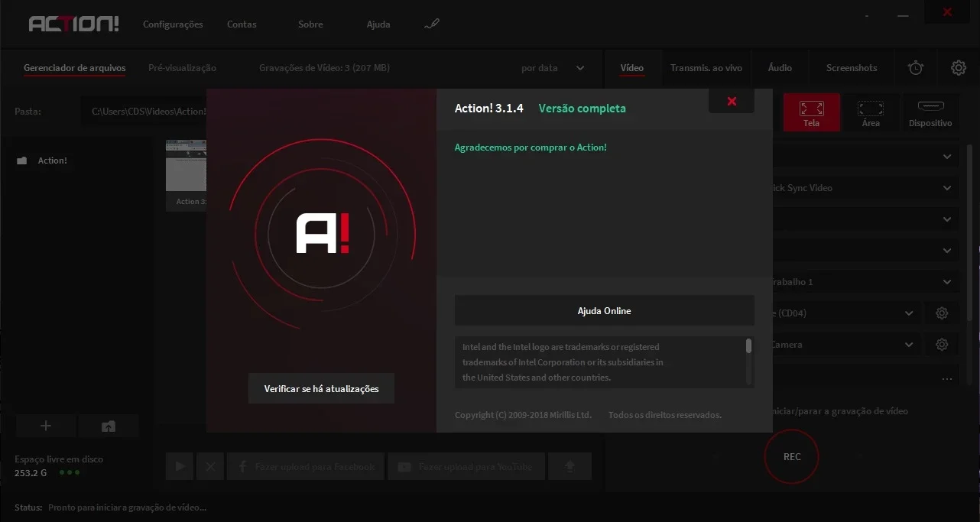
Task: Expand the 'rabalho 1' display dropdown
Action: pyautogui.click(x=947, y=282)
